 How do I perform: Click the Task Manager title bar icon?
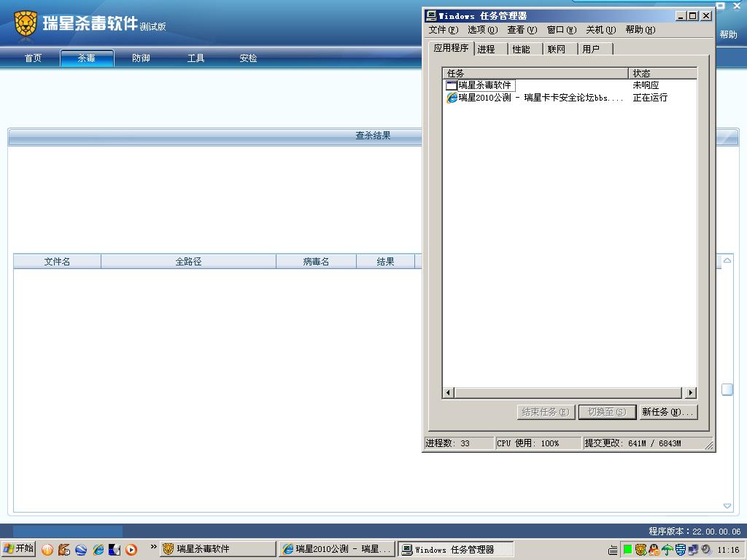click(431, 16)
